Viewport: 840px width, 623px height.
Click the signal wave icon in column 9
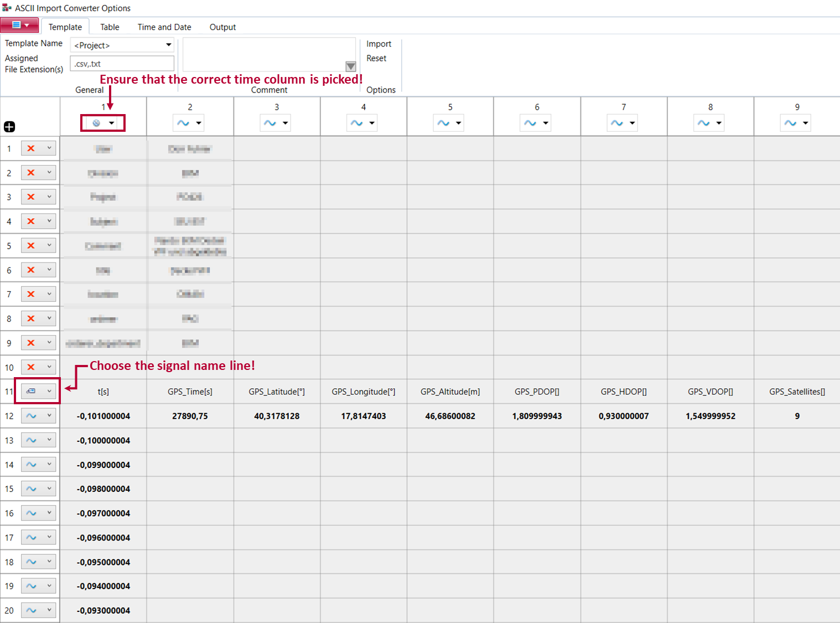point(790,123)
